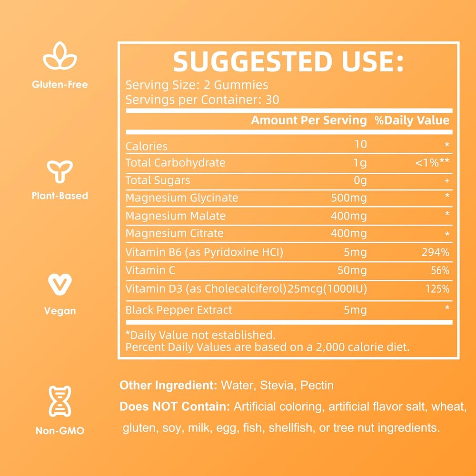Click the Black Pepper Extract row
The width and height of the screenshot is (476, 476).
click(x=289, y=310)
